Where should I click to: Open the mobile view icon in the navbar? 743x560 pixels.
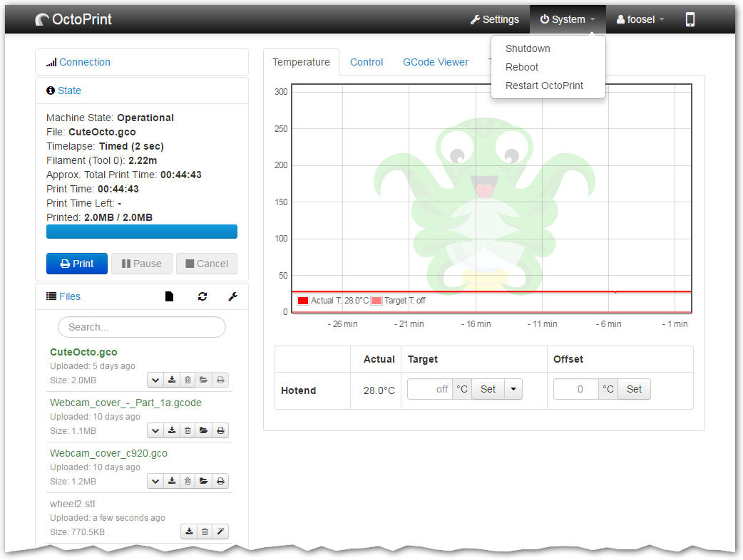pos(690,19)
